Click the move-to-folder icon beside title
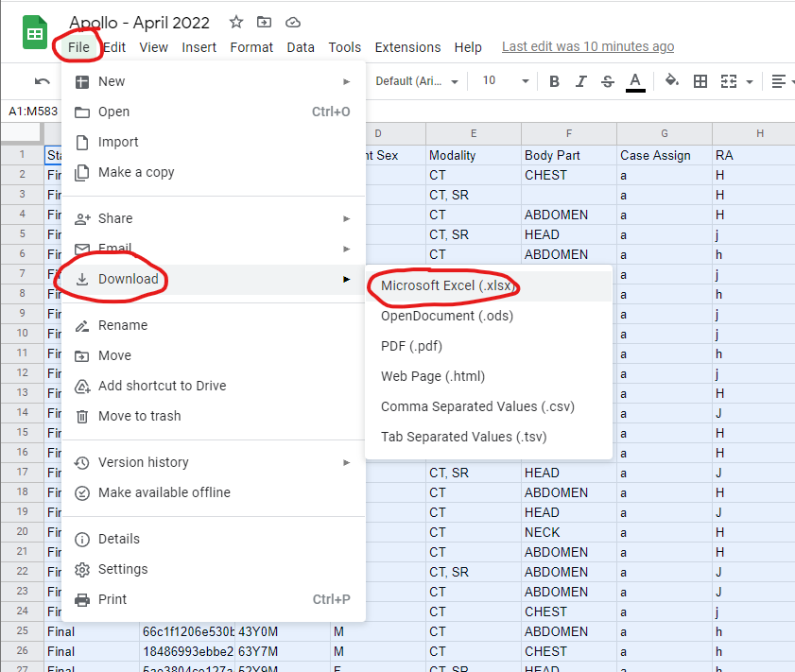This screenshot has width=795, height=672. pos(264,23)
